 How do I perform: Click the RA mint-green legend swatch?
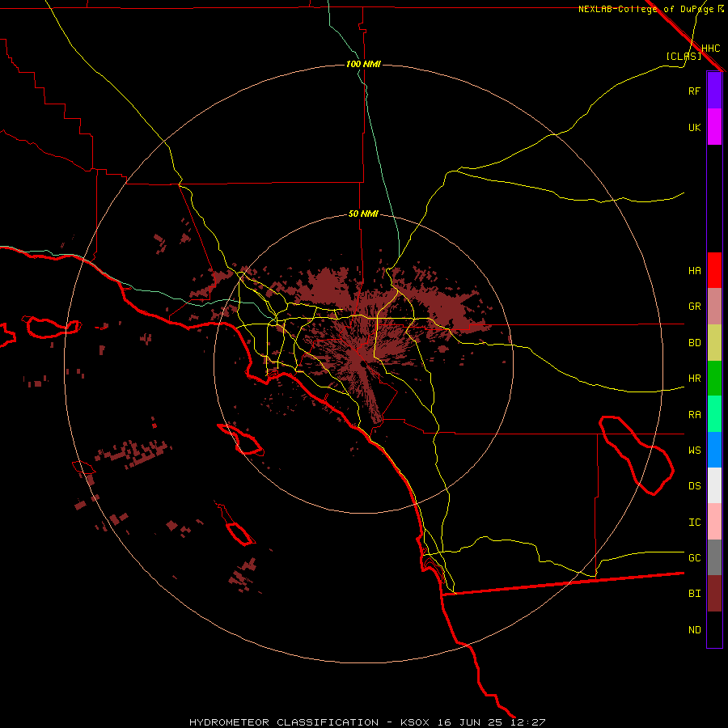click(x=714, y=414)
